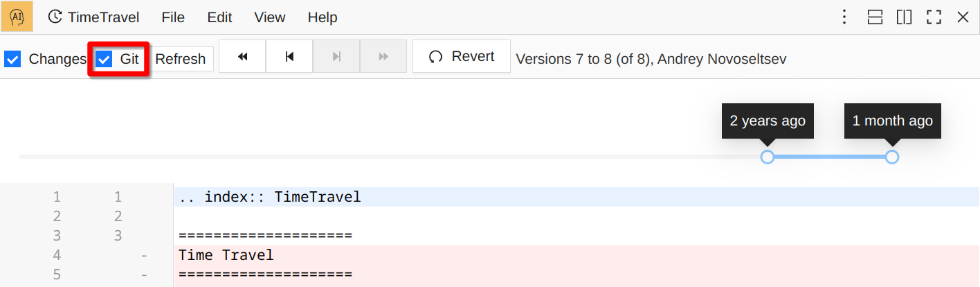Screen dimensions: 980x287
Task: Jump to the first version
Action: click(x=242, y=57)
